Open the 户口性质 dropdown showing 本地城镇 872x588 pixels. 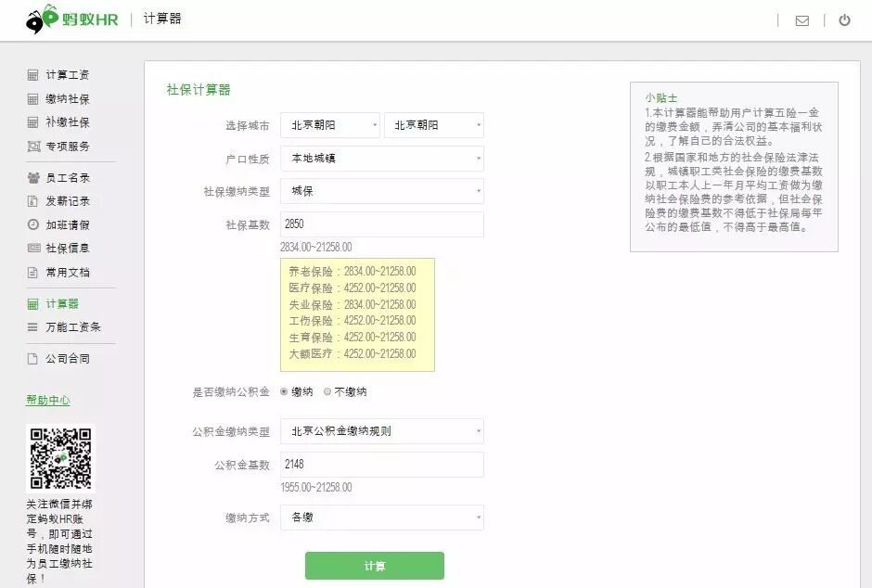tap(382, 159)
